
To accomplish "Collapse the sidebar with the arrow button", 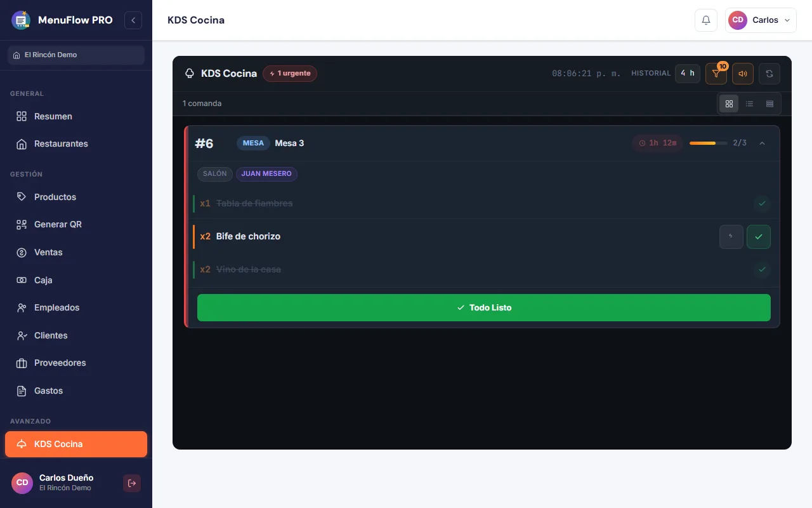I will pyautogui.click(x=133, y=20).
